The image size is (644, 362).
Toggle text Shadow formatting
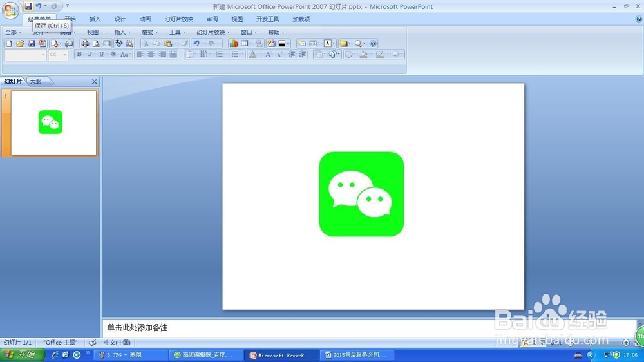[x=113, y=54]
